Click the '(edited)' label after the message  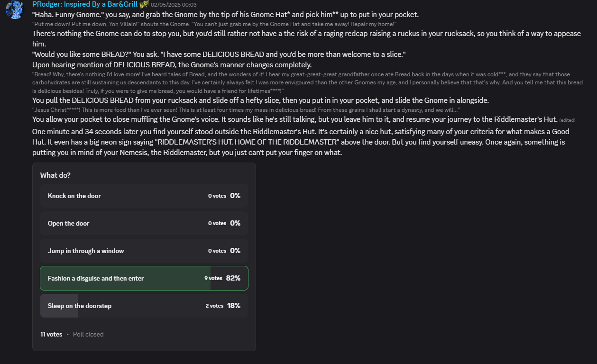[x=567, y=120]
